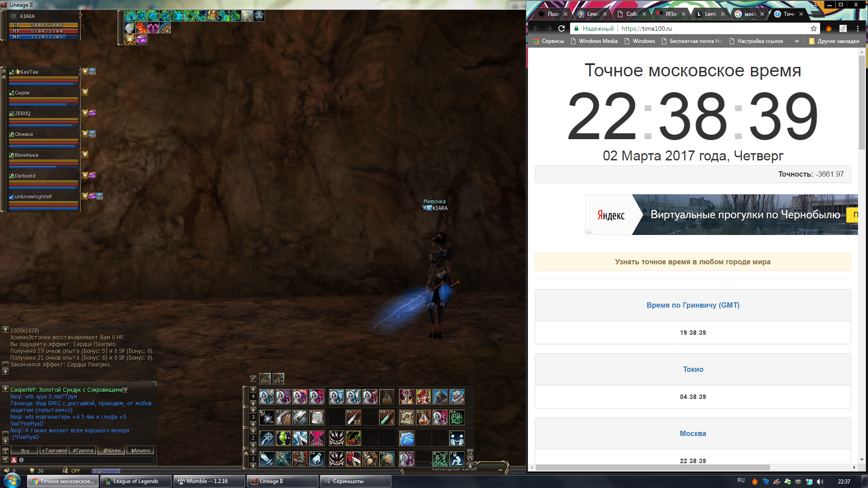Use the blue orb skill in slot 9

407,438
